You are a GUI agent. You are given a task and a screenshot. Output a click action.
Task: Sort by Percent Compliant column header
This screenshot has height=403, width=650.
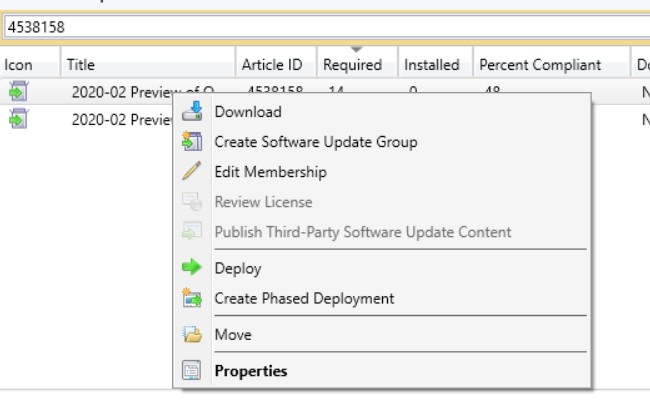tap(540, 65)
